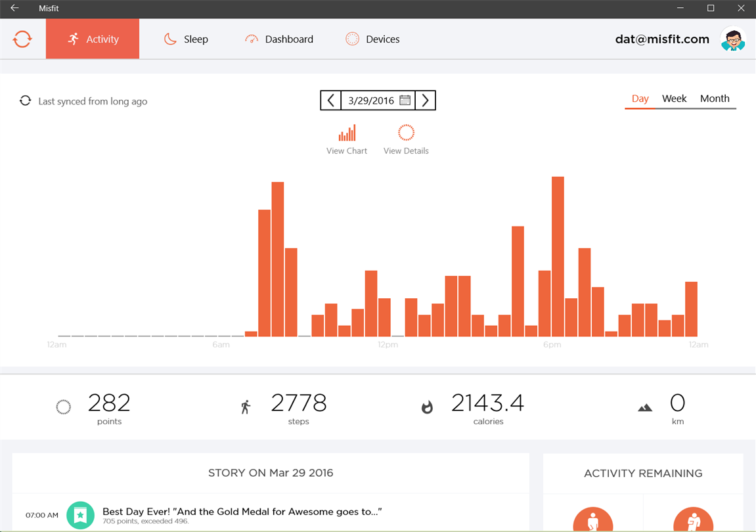Open the calendar date picker icon
This screenshot has width=756, height=532.
click(405, 100)
